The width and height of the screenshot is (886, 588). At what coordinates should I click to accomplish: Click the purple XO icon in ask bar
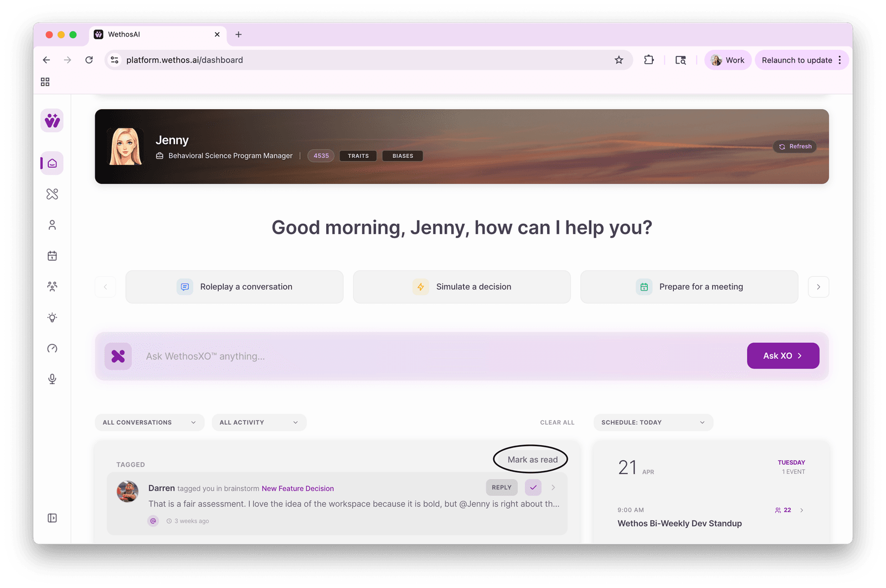pyautogui.click(x=118, y=356)
